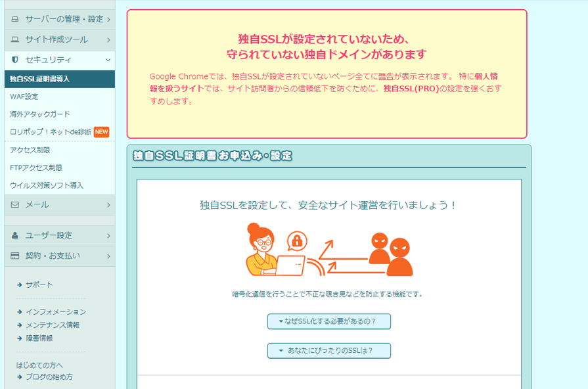Expand the なぜSSL化する必要があるのか? dropdown
This screenshot has width=588, height=389.
[327, 321]
